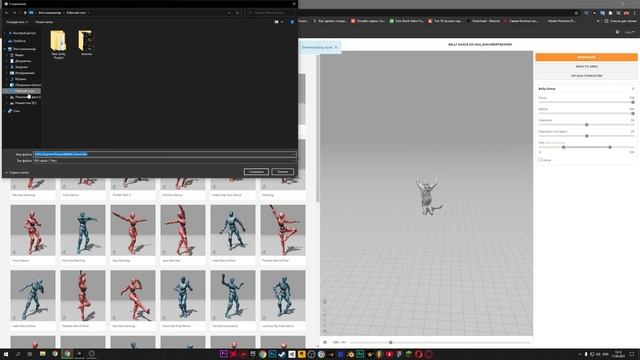Image resolution: width=640 pixels, height=360 pixels.
Task: Open the view options dropdown arrow
Action: coord(282,22)
